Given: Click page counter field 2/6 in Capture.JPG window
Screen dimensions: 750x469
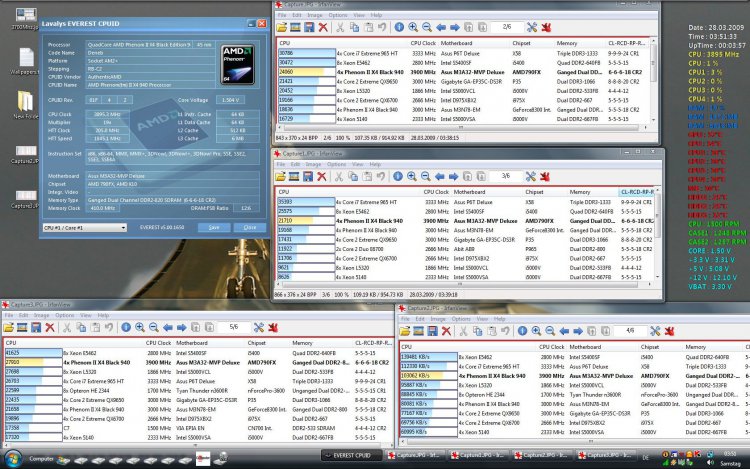Looking at the screenshot, I should pos(507,27).
